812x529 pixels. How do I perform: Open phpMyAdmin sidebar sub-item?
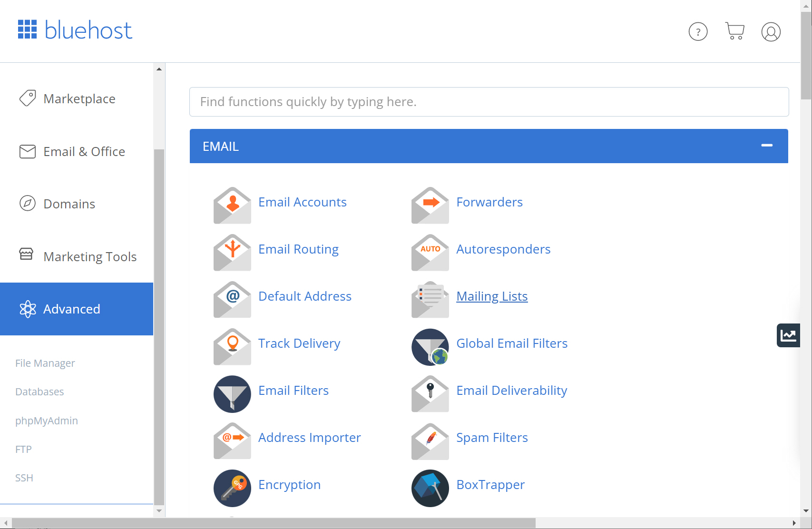point(47,421)
